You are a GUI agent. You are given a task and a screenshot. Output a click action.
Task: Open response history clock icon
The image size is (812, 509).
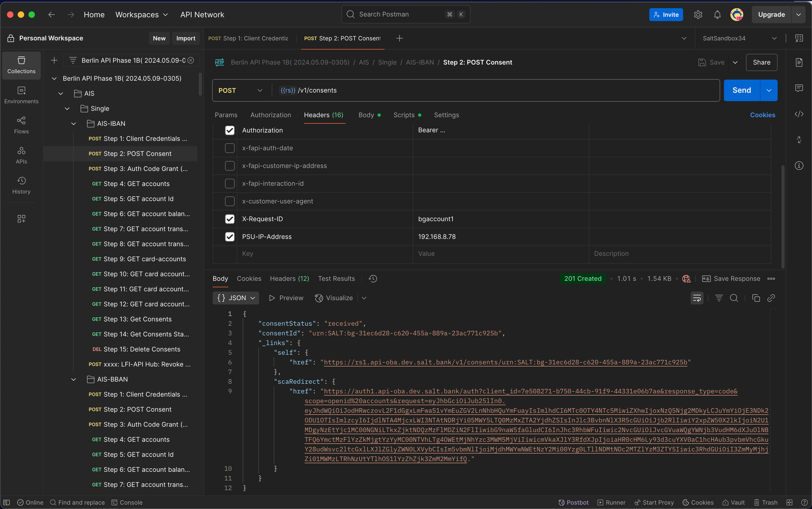373,278
